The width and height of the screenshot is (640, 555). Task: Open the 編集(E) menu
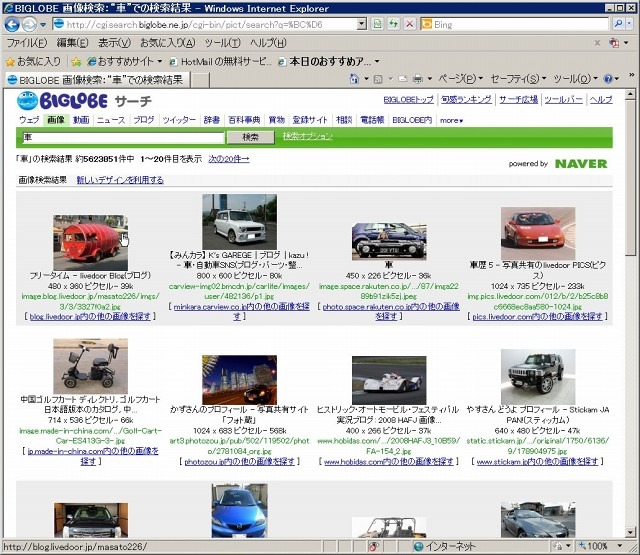(x=72, y=43)
